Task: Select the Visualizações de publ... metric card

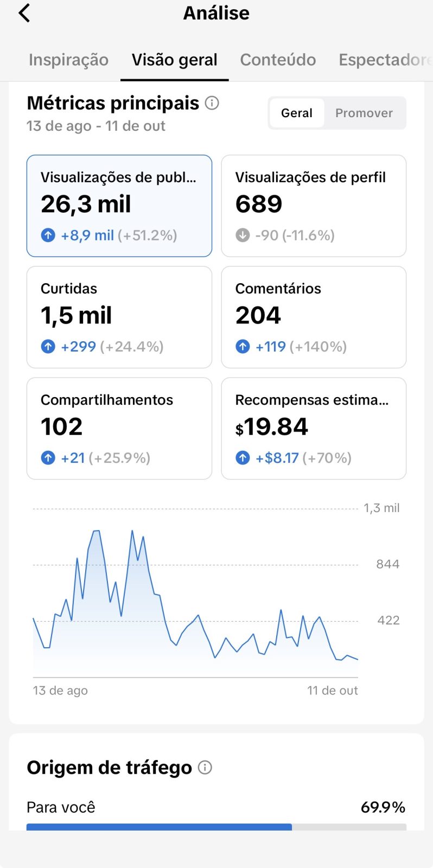Action: pos(119,206)
